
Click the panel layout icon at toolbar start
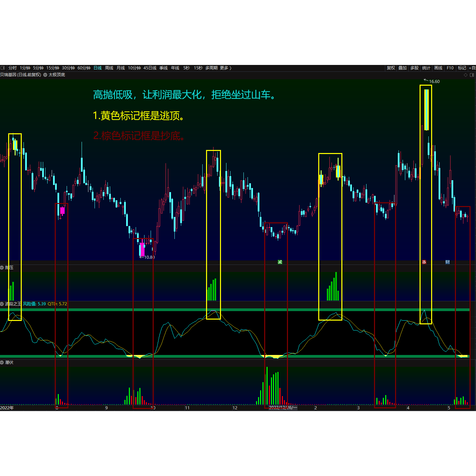(x=3, y=68)
